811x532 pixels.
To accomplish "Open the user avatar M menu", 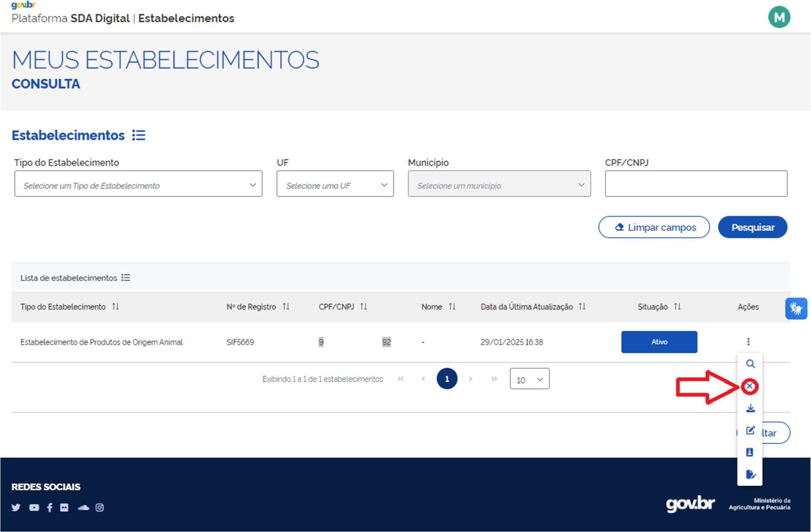I will pyautogui.click(x=779, y=17).
